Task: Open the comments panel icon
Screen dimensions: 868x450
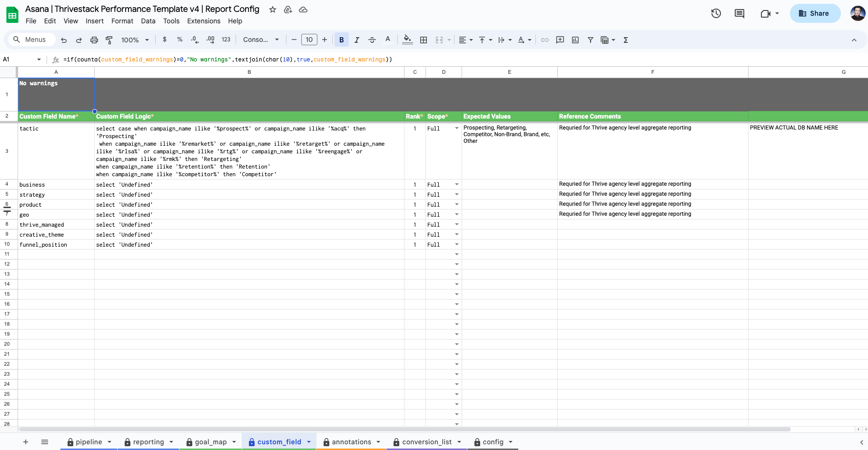Action: tap(739, 13)
